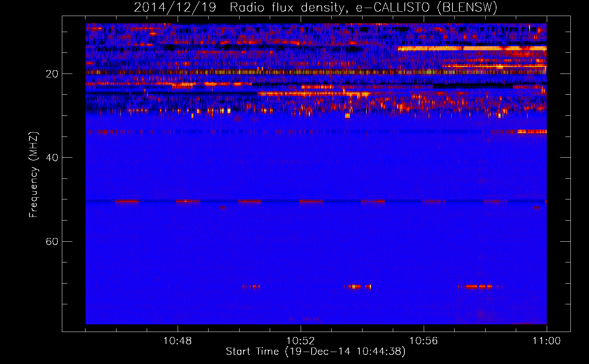
Task: Click the '10:48' time tick label
Action: click(x=178, y=341)
